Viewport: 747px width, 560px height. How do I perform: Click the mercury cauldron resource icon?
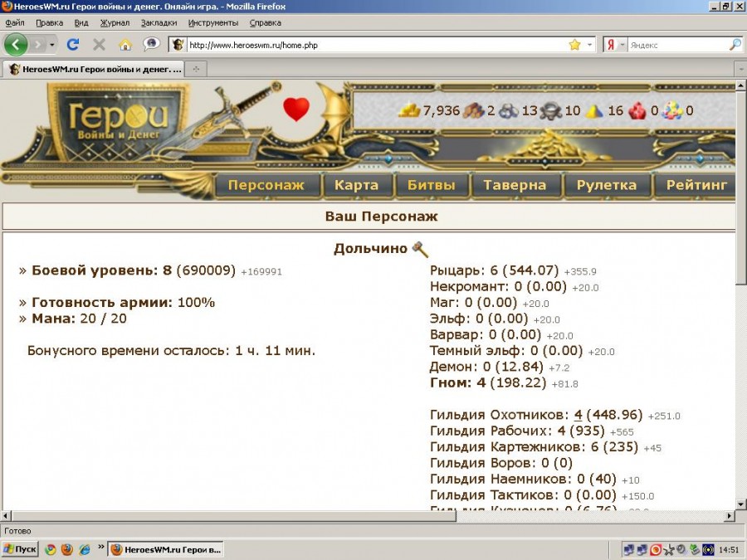551,111
